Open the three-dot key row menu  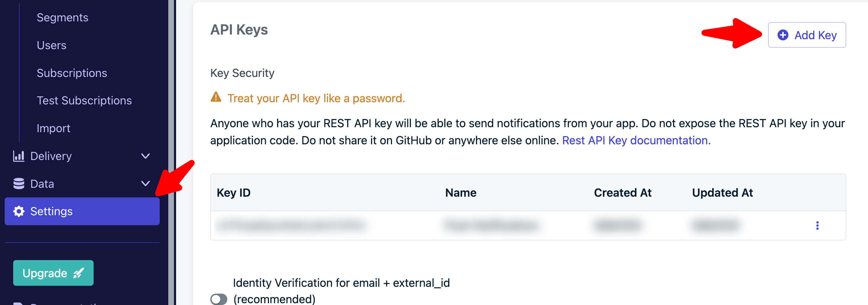[x=817, y=226]
